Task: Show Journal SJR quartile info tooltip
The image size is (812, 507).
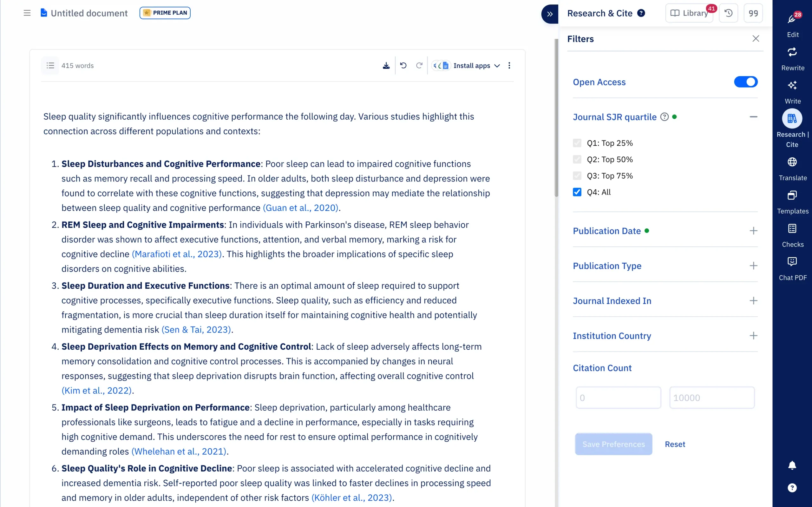Action: coord(664,117)
